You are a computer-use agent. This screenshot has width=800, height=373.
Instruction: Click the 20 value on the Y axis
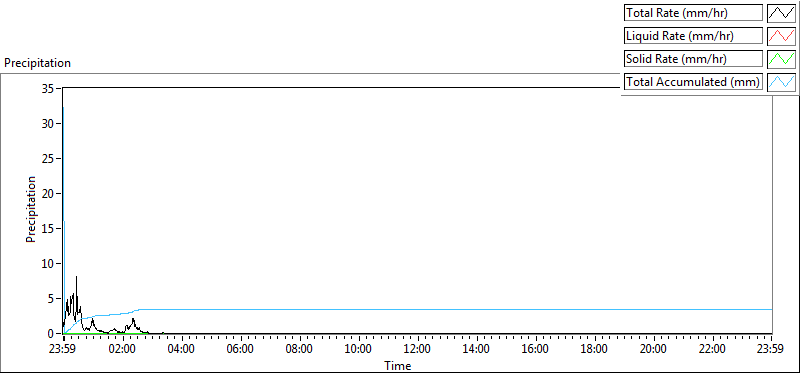(49, 193)
